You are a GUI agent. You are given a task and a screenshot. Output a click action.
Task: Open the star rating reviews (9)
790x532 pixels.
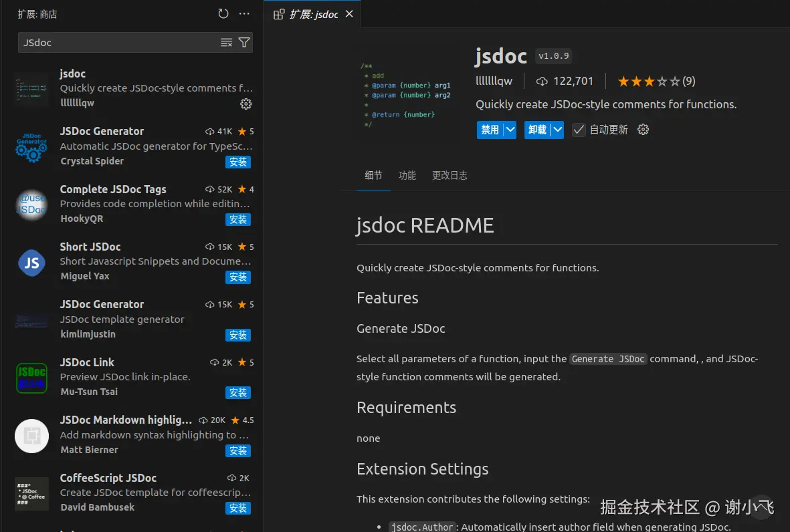coord(656,81)
